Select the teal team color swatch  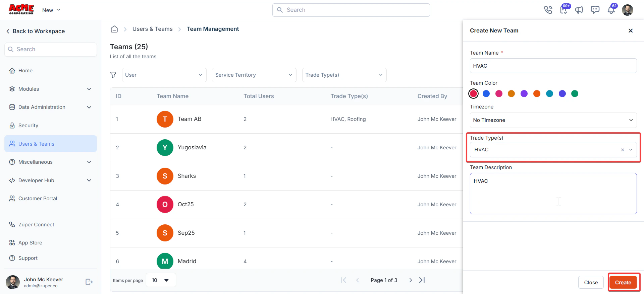point(550,94)
